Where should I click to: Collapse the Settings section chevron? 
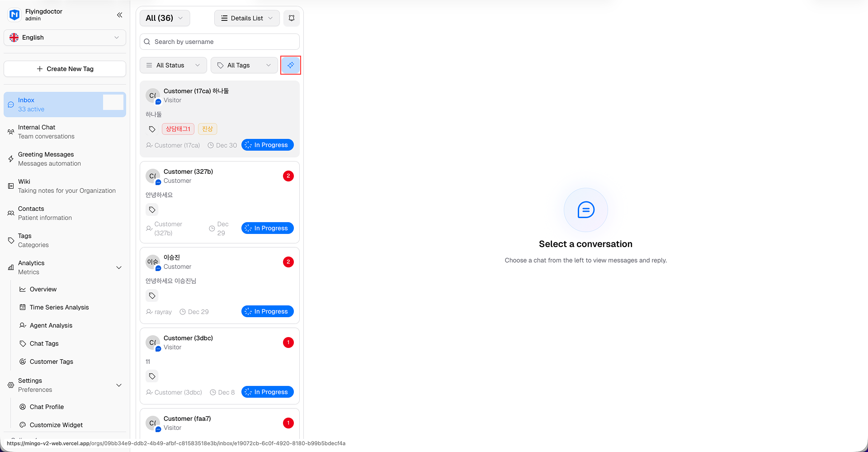[x=119, y=385]
